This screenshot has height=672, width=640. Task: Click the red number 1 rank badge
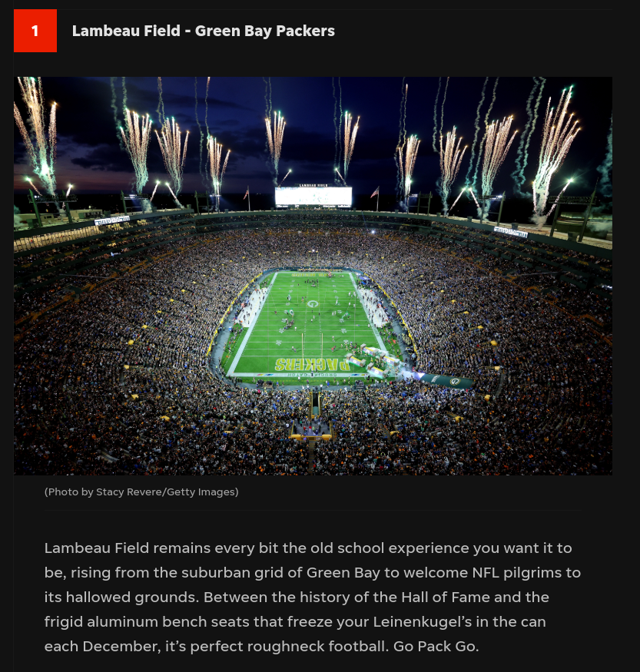pos(35,31)
